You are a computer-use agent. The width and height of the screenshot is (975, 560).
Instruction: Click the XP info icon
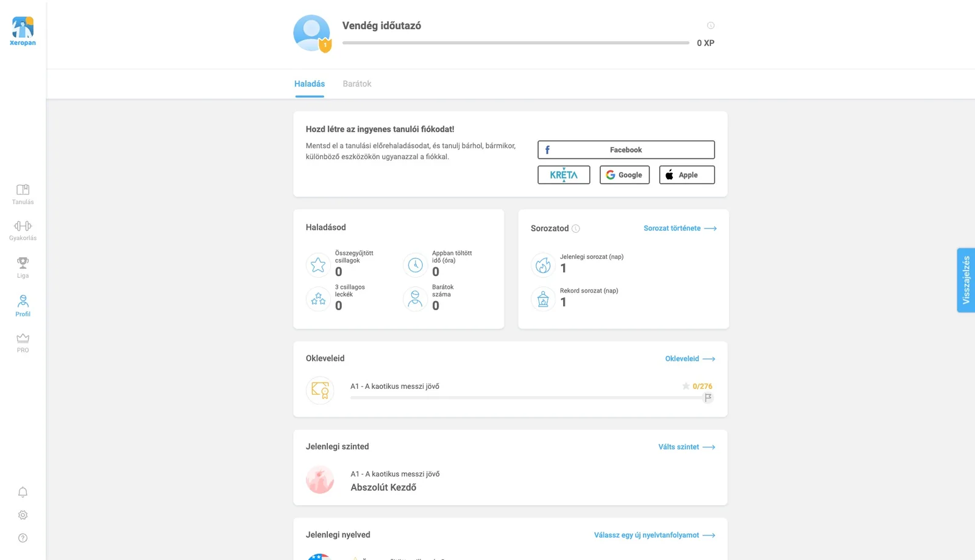tap(711, 26)
